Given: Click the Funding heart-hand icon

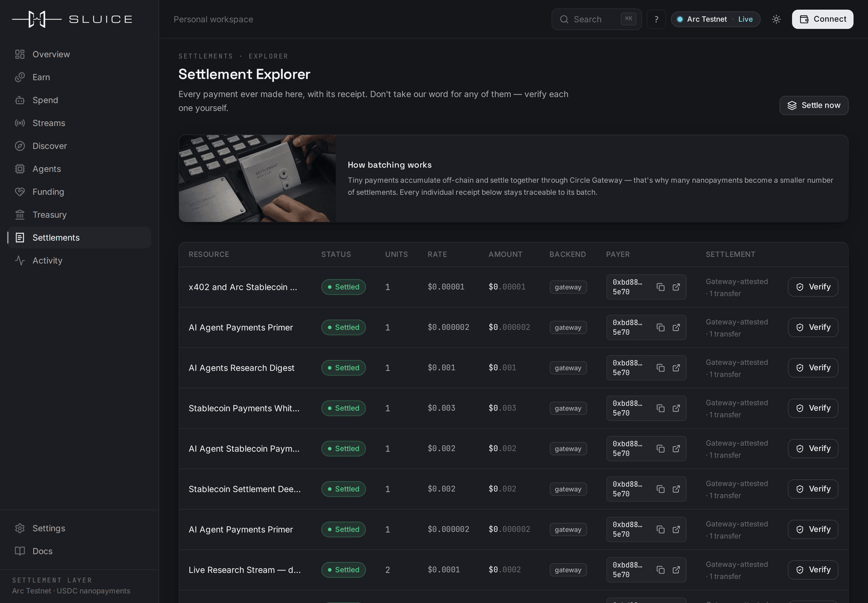Looking at the screenshot, I should click(20, 192).
